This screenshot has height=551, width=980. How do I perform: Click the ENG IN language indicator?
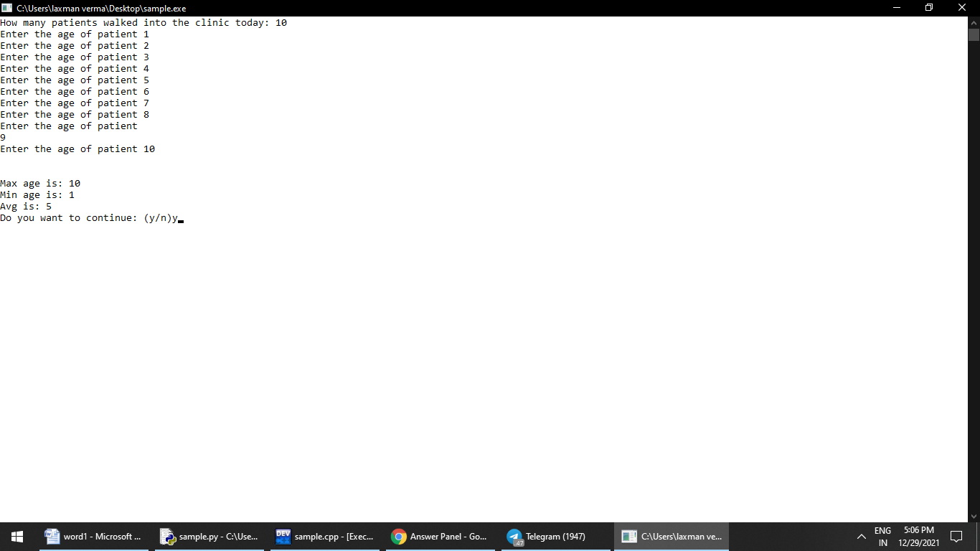click(x=883, y=537)
